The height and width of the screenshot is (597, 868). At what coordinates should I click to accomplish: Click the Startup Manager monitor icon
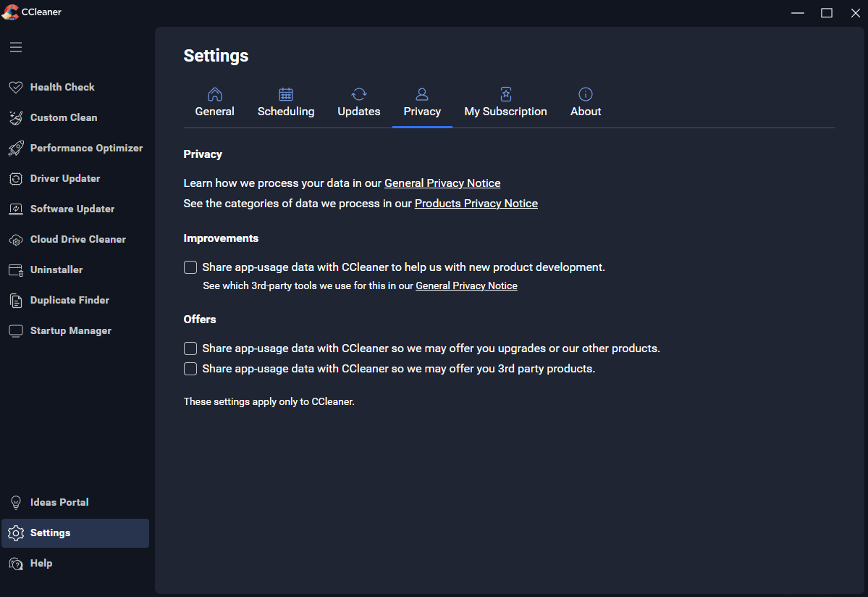[16, 330]
